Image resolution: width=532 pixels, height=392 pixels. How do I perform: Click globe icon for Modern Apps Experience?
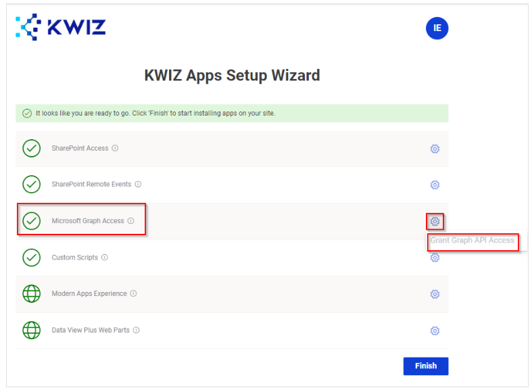pos(32,293)
